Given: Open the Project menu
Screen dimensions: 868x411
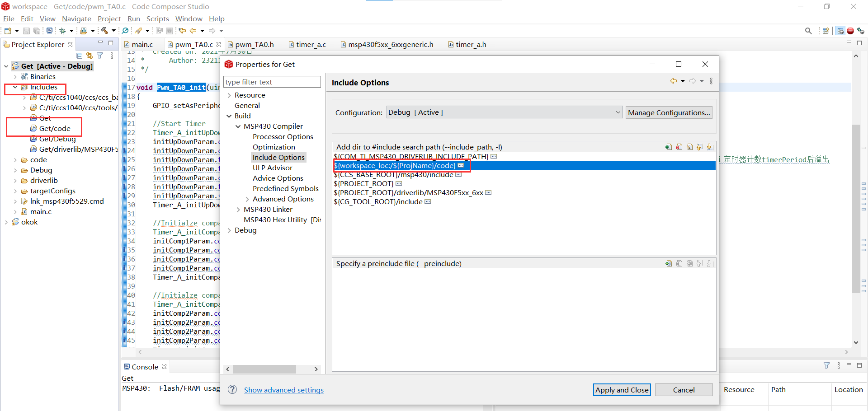Looking at the screenshot, I should pyautogui.click(x=109, y=19).
